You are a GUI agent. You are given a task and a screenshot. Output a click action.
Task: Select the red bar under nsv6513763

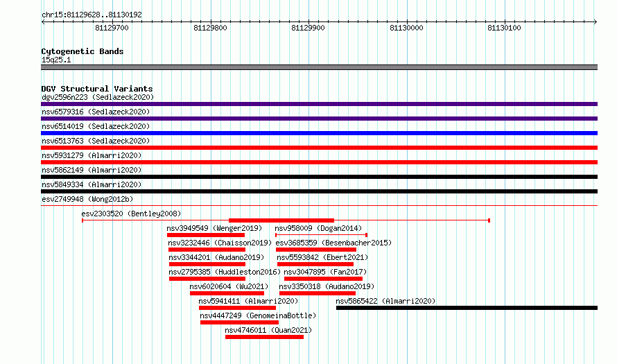[319, 148]
